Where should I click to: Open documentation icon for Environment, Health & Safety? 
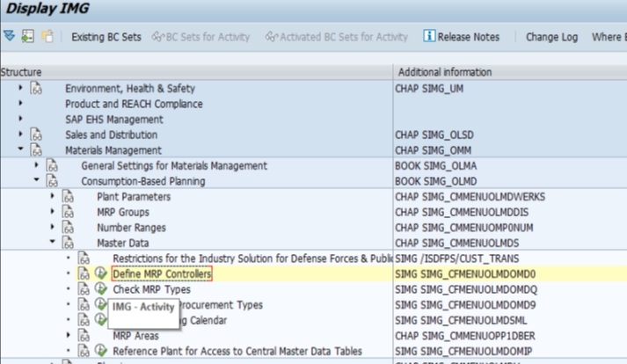[36, 88]
